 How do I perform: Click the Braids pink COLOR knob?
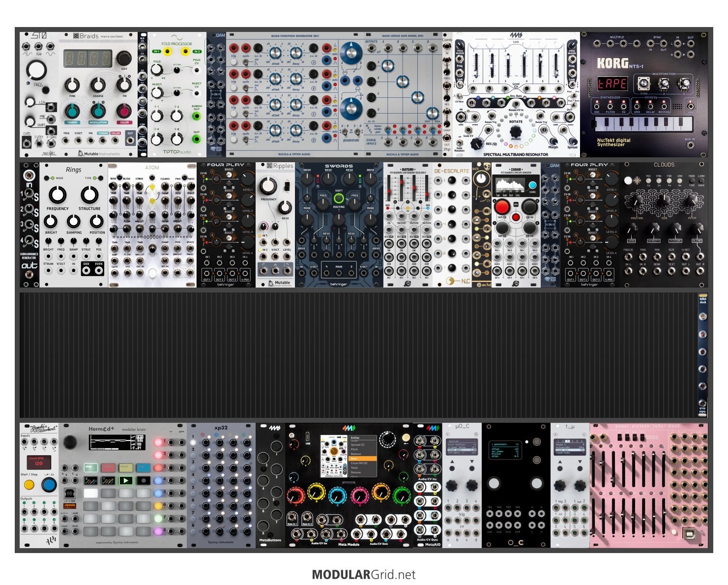click(124, 111)
